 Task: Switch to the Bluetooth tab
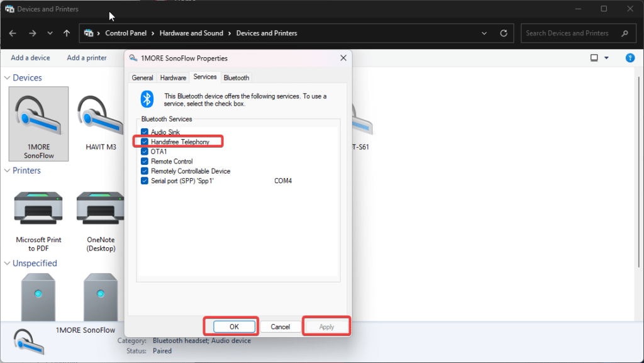236,77
